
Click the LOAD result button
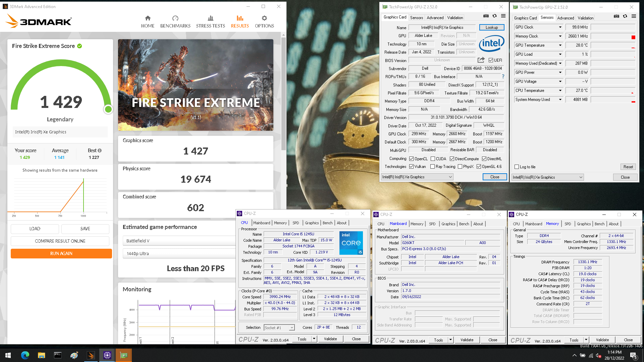coord(35,229)
